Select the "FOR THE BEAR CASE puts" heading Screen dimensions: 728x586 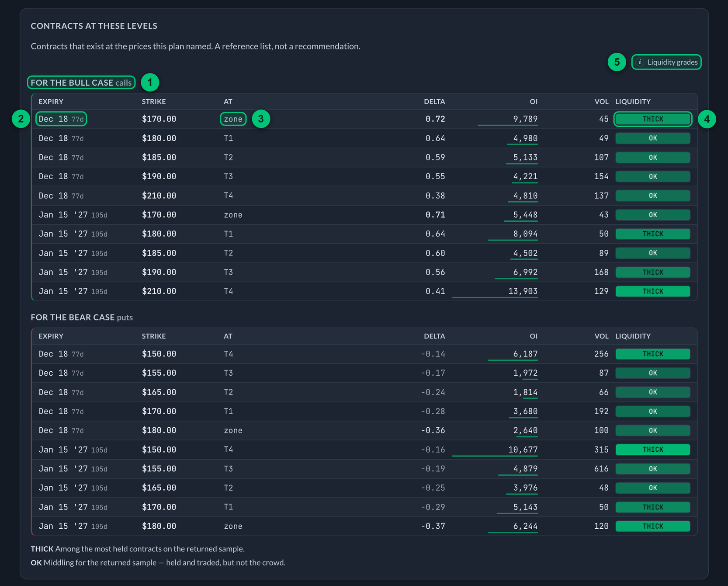[x=82, y=317]
